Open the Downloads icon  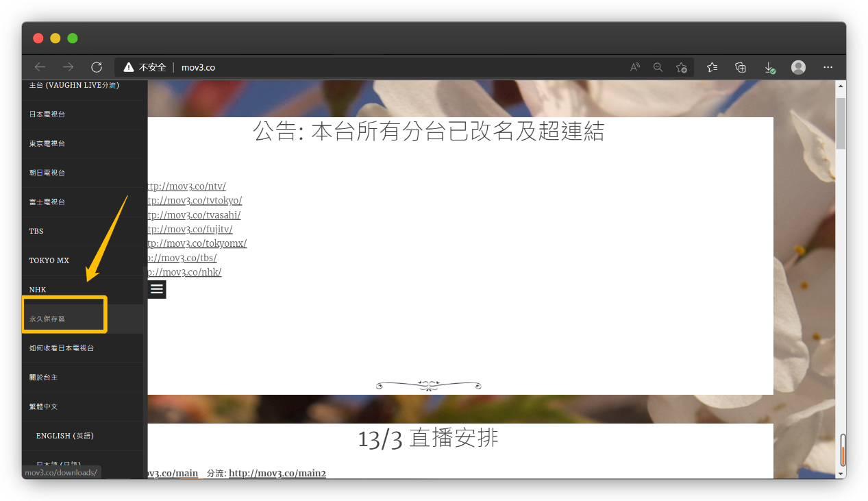pyautogui.click(x=769, y=67)
